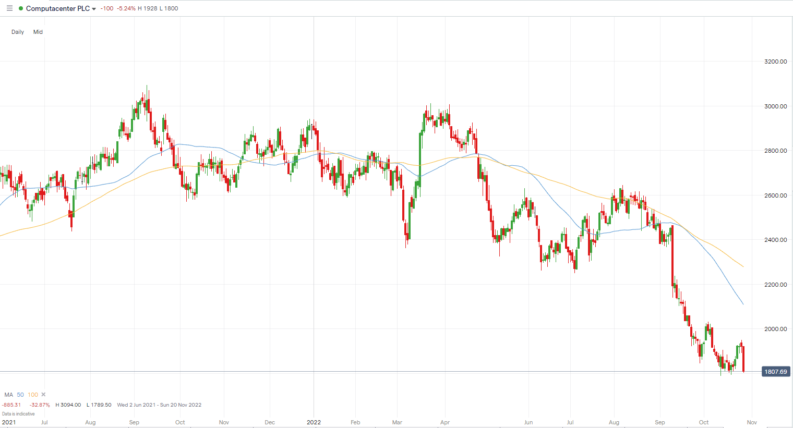793x428 pixels.
Task: Click the current price tag 1807.69
Action: pos(774,372)
